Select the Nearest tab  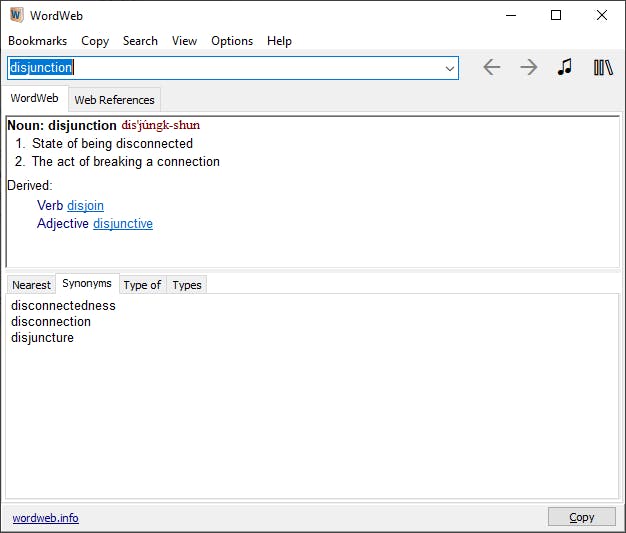point(31,285)
